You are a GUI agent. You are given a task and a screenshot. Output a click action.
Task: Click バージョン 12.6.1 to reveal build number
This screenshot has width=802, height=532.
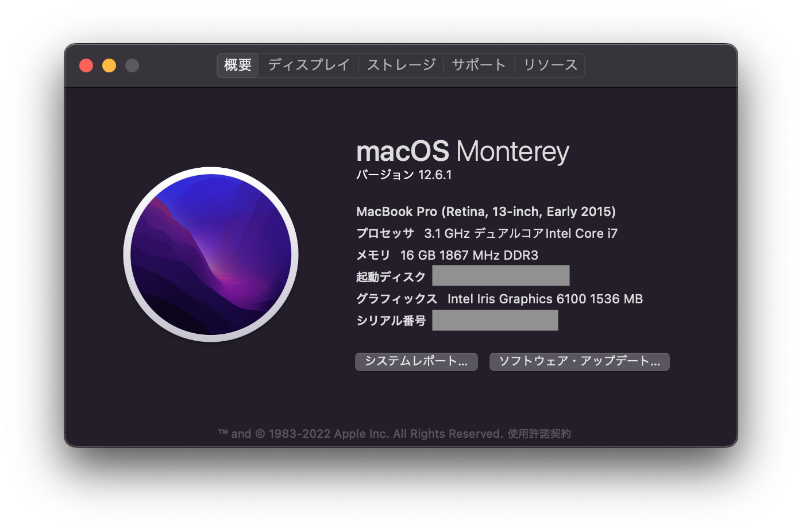click(404, 175)
